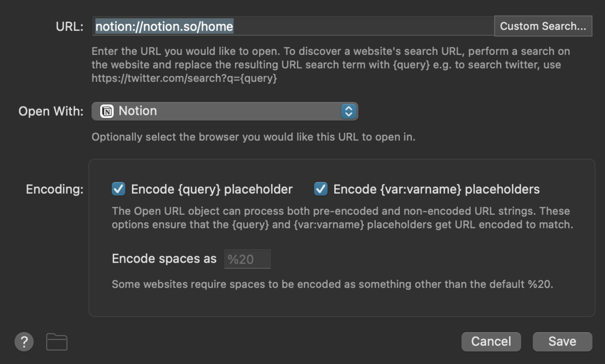Click the folder icon beside help
Image resolution: width=605 pixels, height=364 pixels.
57,342
